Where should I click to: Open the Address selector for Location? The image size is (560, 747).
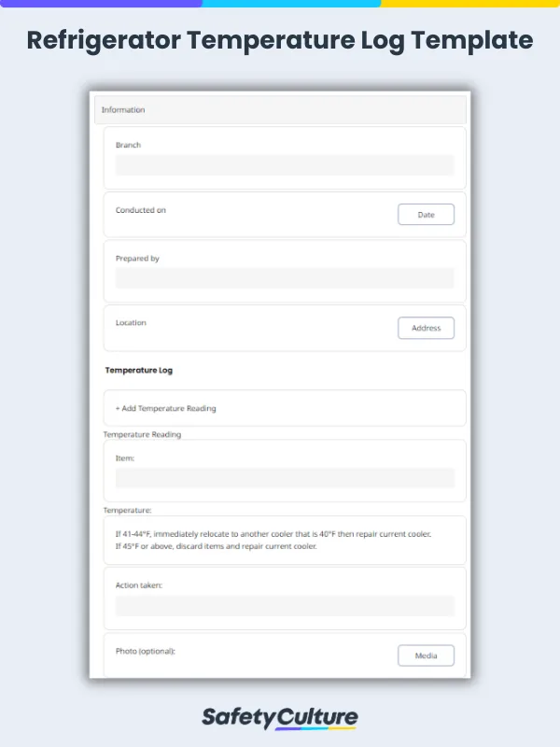426,328
